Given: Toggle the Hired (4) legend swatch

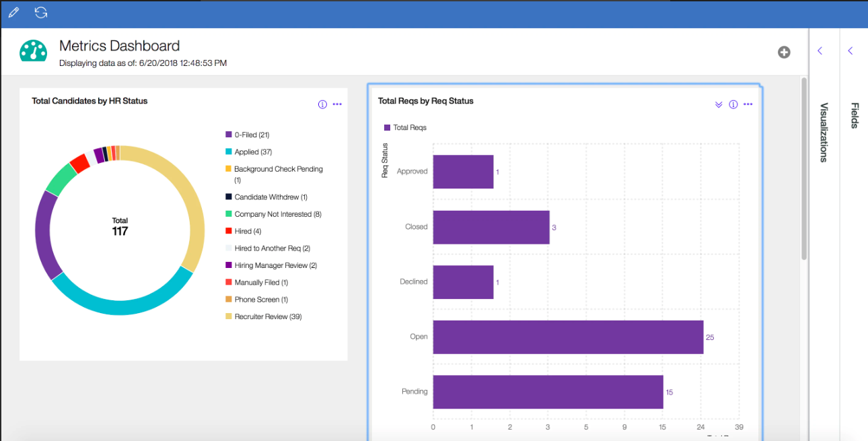Looking at the screenshot, I should [x=229, y=231].
